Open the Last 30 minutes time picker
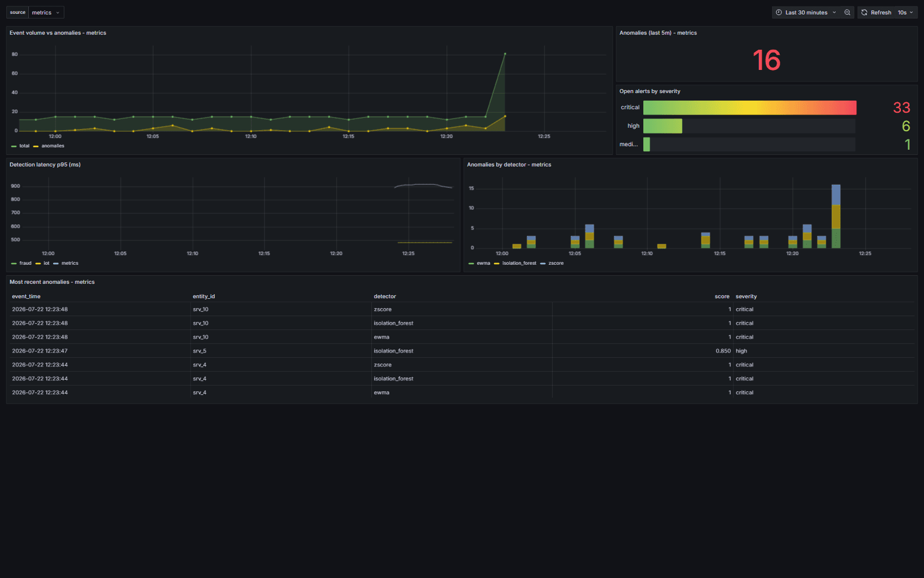Screen dimensions: 924x578 [x=806, y=12]
